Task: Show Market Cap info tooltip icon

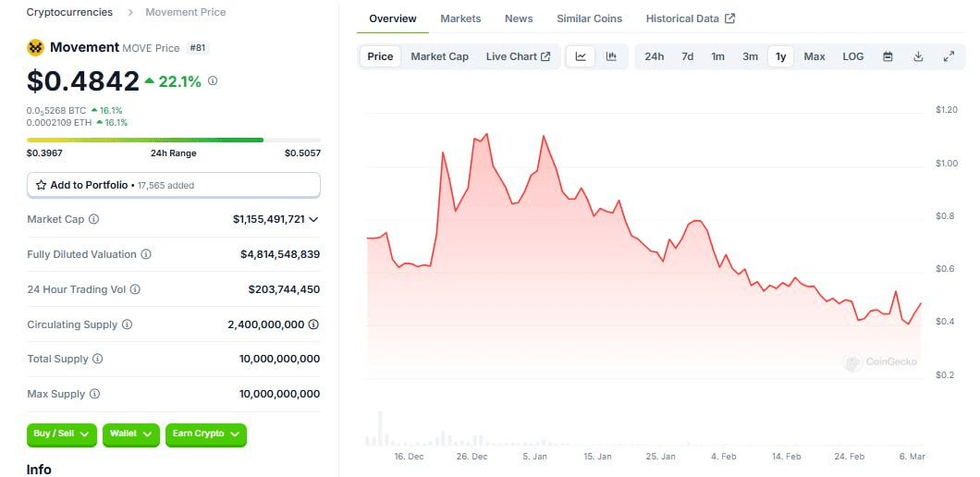Action: tap(93, 219)
